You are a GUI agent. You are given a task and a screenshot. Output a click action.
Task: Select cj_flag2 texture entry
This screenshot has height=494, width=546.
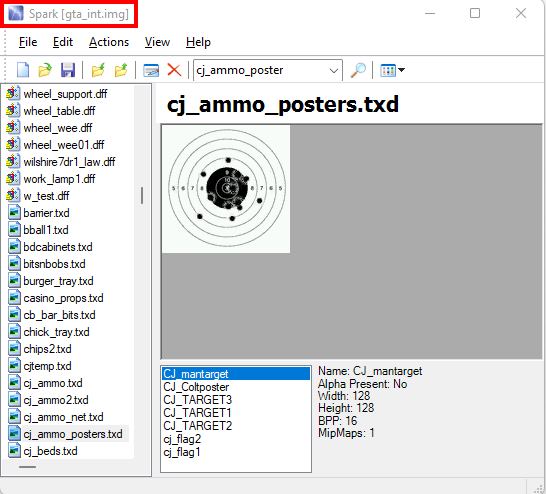point(236,439)
